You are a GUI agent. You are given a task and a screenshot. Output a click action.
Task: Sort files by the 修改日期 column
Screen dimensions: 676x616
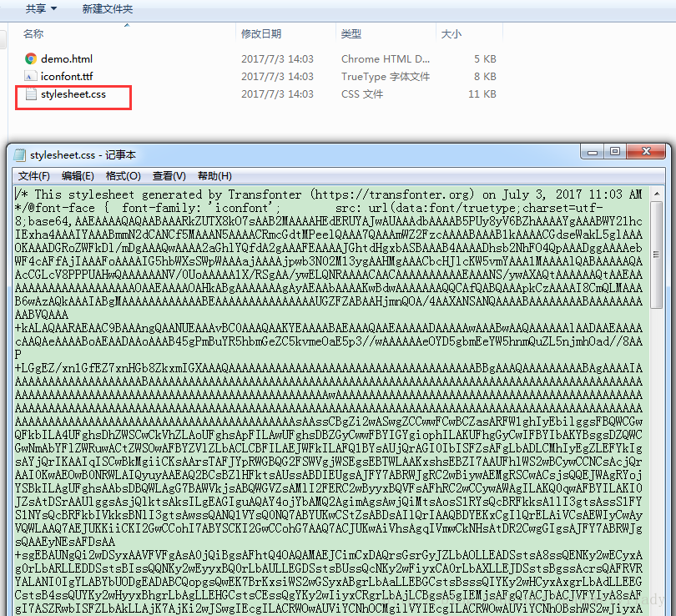click(261, 33)
